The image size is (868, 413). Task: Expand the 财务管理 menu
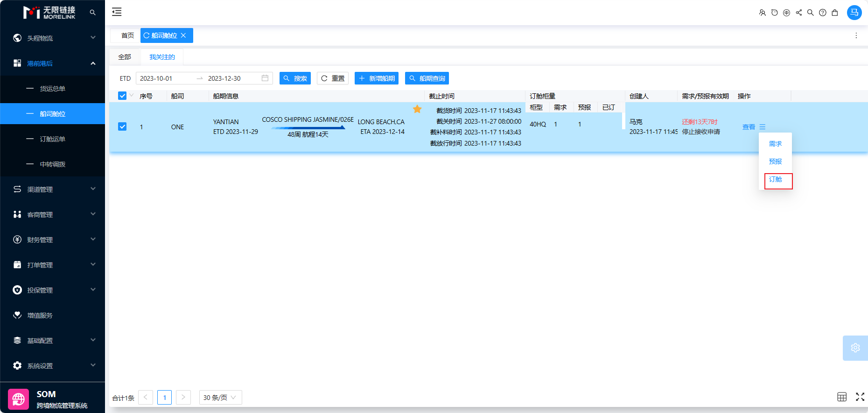click(x=52, y=239)
